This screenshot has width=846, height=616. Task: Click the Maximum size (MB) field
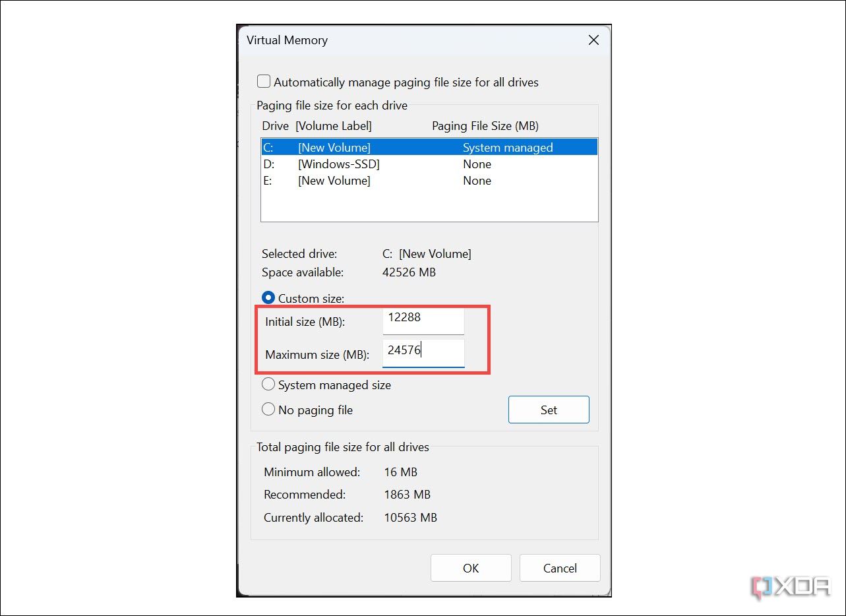click(423, 354)
